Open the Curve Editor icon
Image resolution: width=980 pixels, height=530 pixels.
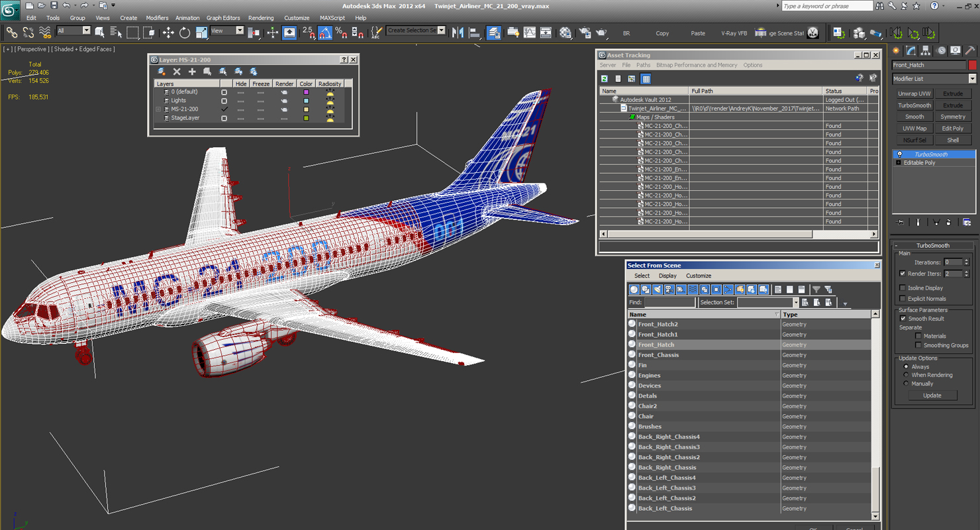point(530,32)
